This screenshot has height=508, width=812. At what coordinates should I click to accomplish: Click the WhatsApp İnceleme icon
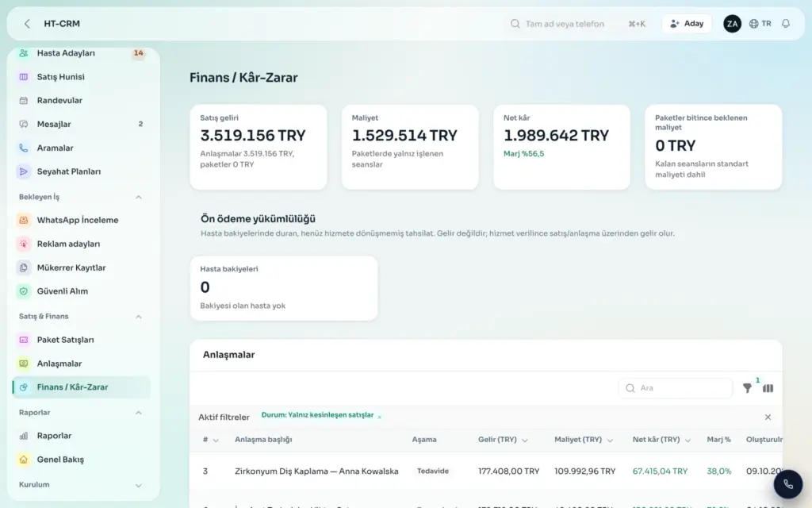(23, 220)
